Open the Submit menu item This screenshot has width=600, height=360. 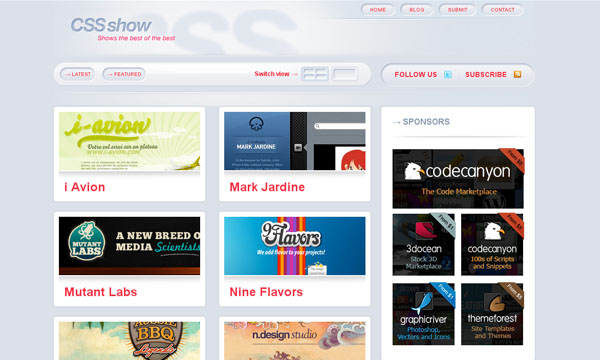(x=458, y=10)
